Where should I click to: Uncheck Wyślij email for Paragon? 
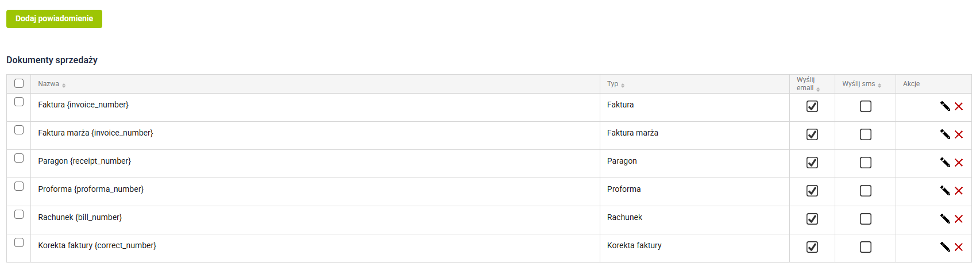coord(812,163)
